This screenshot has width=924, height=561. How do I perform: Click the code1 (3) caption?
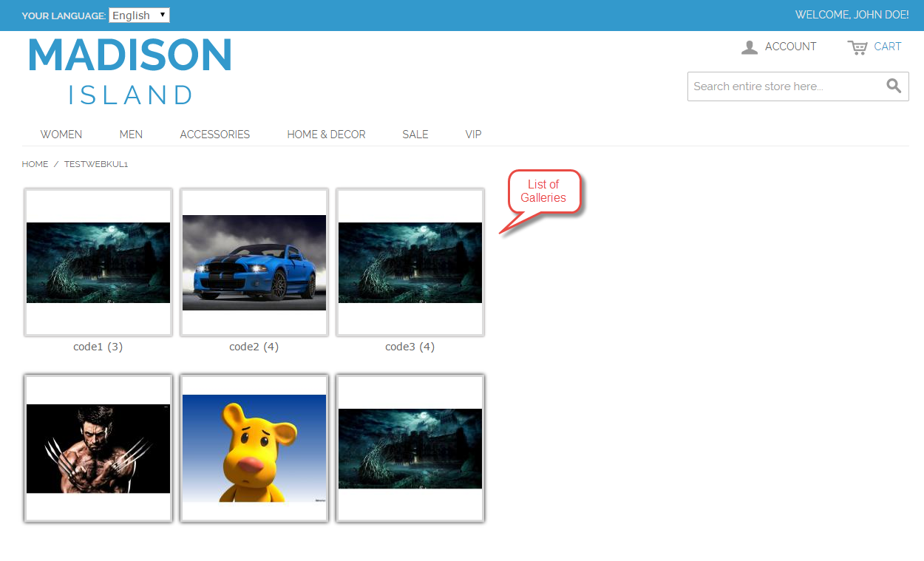(x=98, y=347)
